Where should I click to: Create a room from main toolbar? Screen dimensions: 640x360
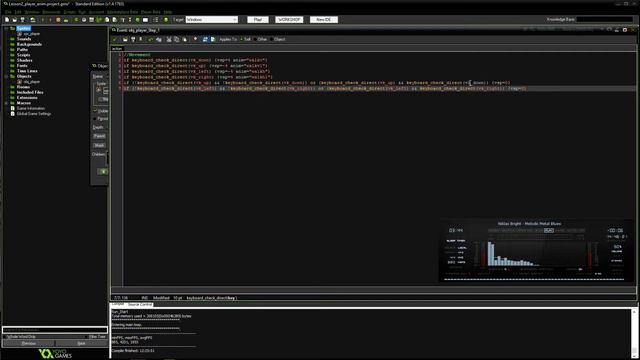click(145, 20)
